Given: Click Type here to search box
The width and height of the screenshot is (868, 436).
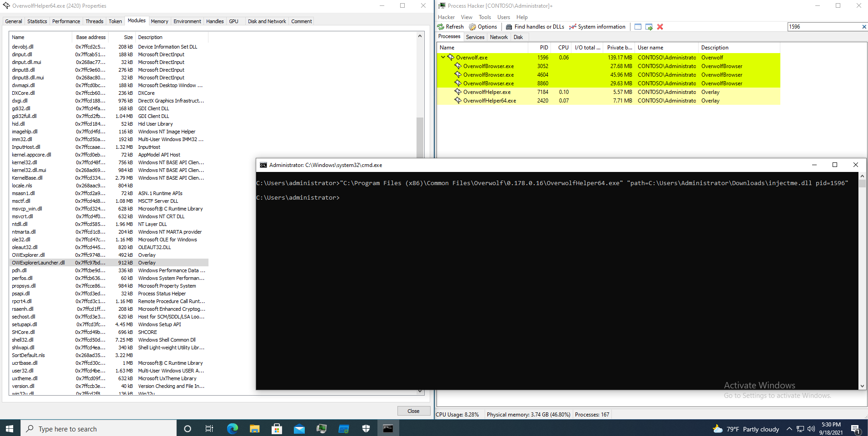Looking at the screenshot, I should pyautogui.click(x=99, y=429).
